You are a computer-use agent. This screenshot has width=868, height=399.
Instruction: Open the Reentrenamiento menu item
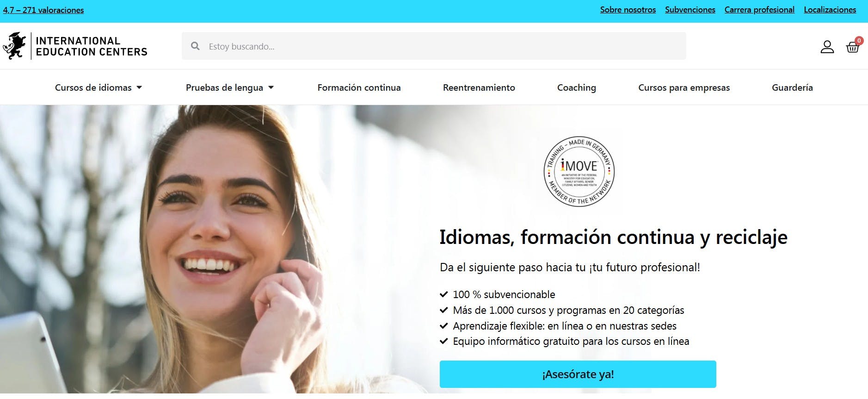click(479, 87)
